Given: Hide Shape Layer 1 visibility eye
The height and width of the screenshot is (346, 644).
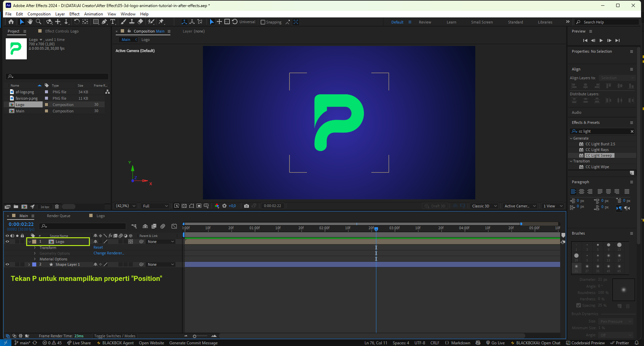Looking at the screenshot, I should coord(7,264).
